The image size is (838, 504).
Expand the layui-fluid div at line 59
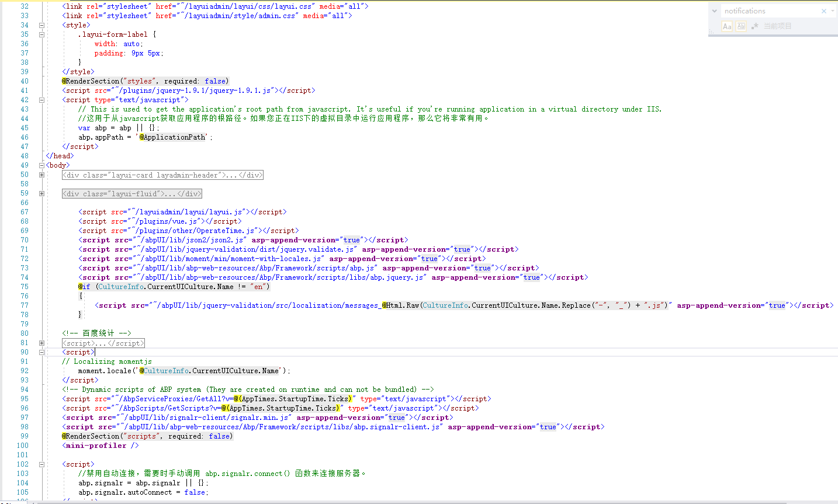tap(41, 193)
